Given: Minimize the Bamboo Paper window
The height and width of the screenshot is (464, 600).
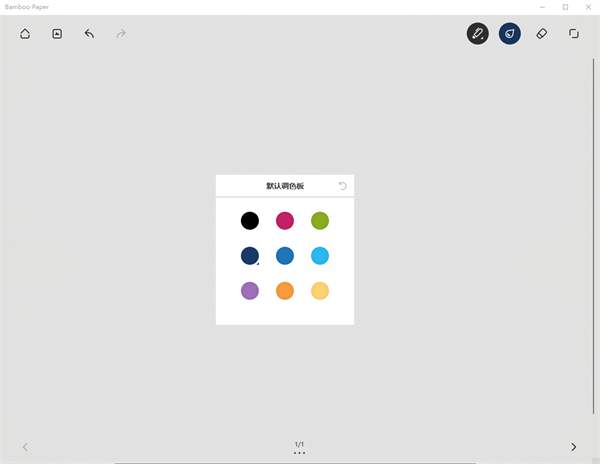Looking at the screenshot, I should [542, 7].
